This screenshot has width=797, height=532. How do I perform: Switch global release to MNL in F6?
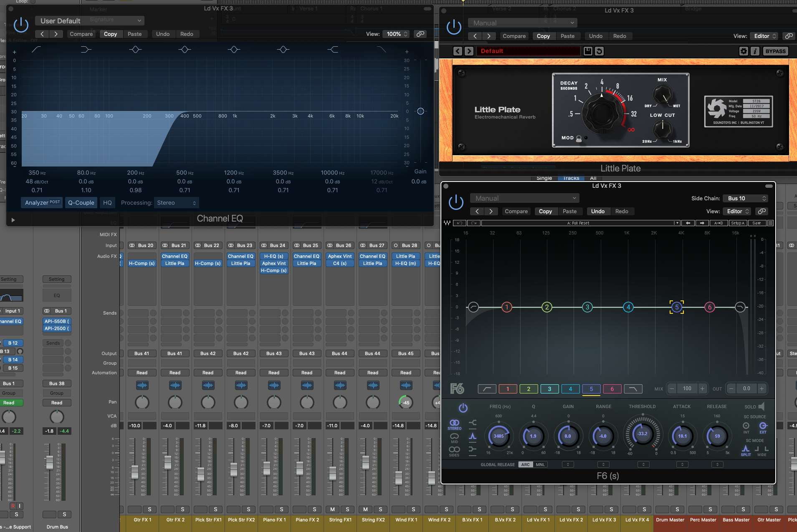(540, 464)
